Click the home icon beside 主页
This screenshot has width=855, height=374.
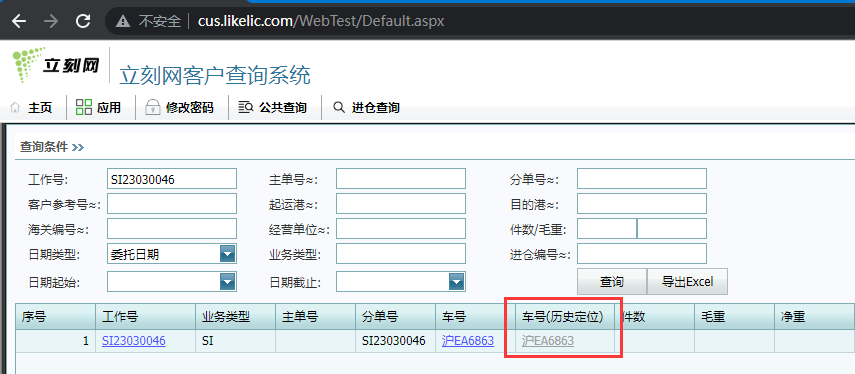(16, 108)
